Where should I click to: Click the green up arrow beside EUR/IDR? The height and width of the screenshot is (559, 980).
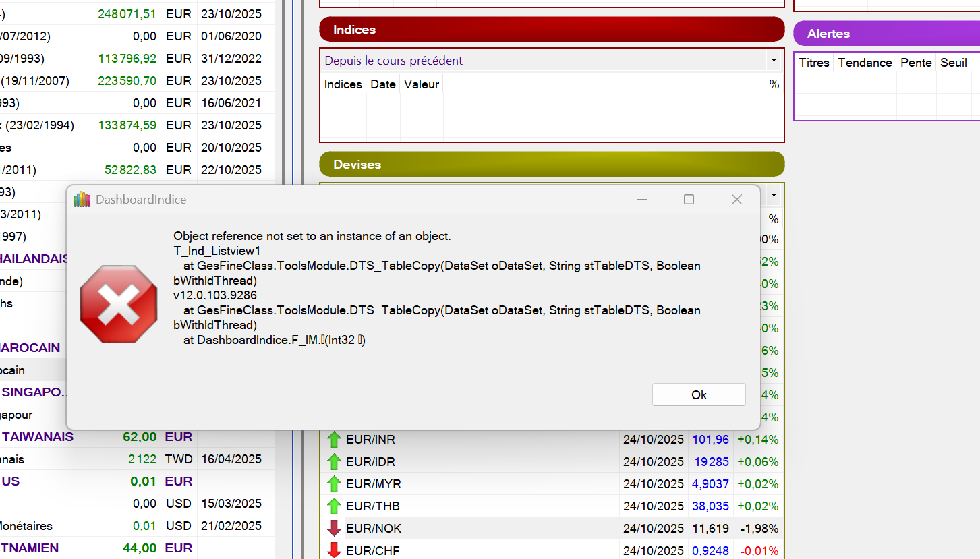(334, 462)
